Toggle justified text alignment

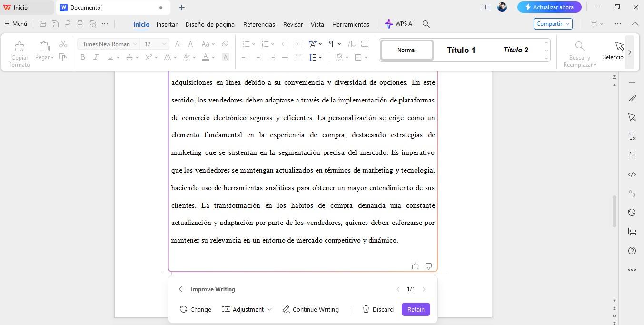[x=285, y=57]
